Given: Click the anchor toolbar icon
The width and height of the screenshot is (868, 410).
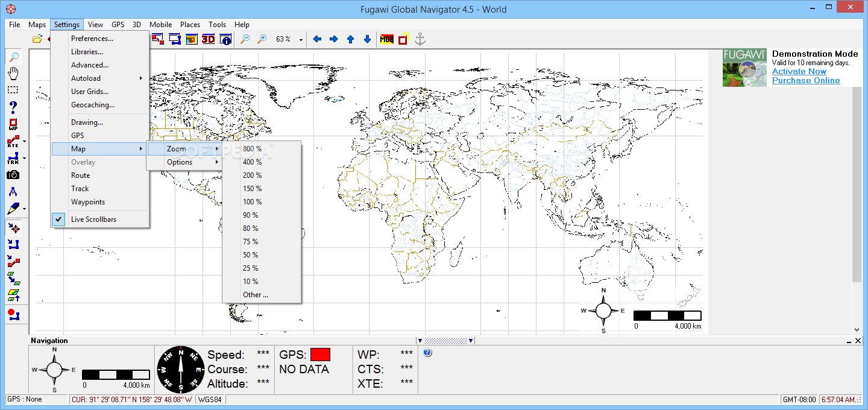Looking at the screenshot, I should pos(420,39).
